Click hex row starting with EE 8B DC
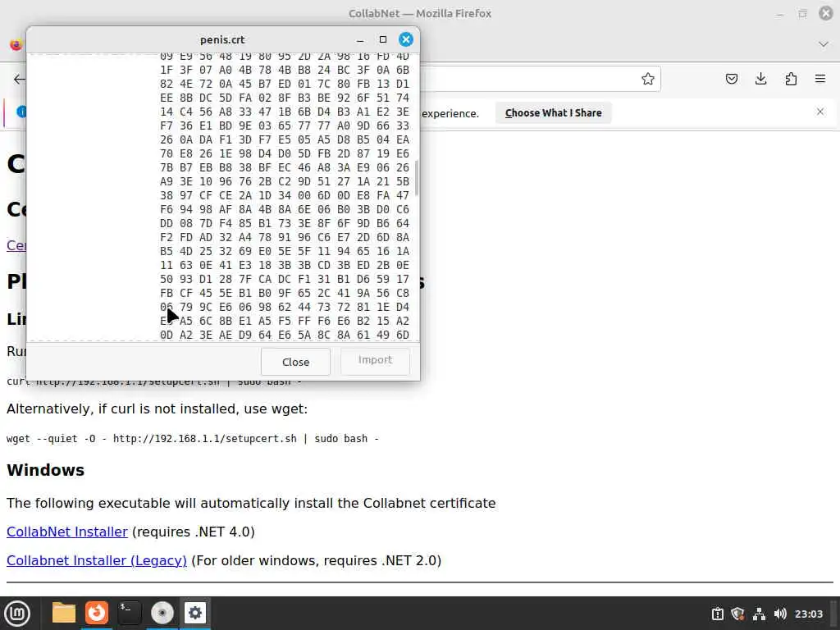This screenshot has width=840, height=630. [285, 98]
